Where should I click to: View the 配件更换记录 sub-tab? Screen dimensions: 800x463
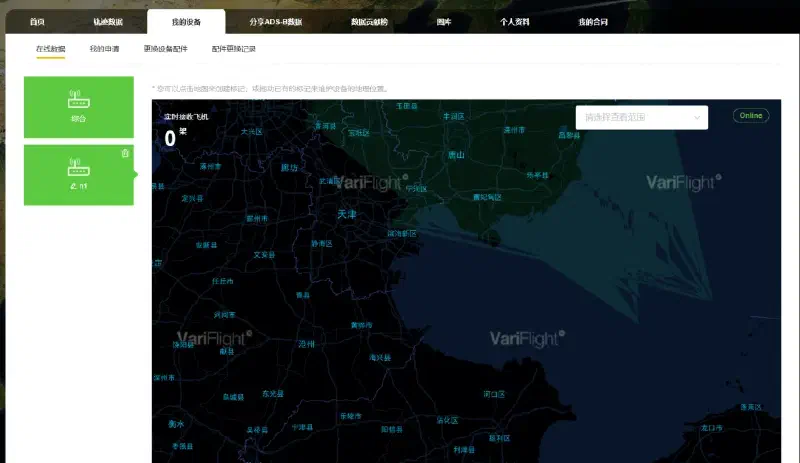(234, 49)
